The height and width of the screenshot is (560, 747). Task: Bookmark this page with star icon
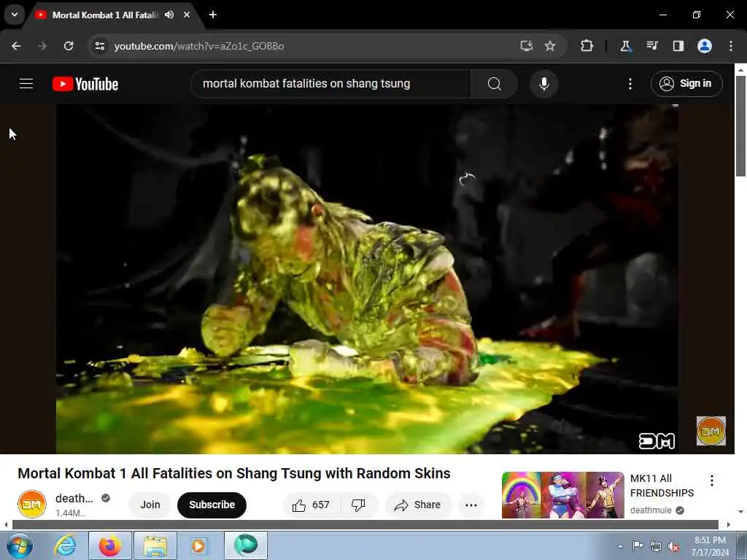pyautogui.click(x=550, y=46)
